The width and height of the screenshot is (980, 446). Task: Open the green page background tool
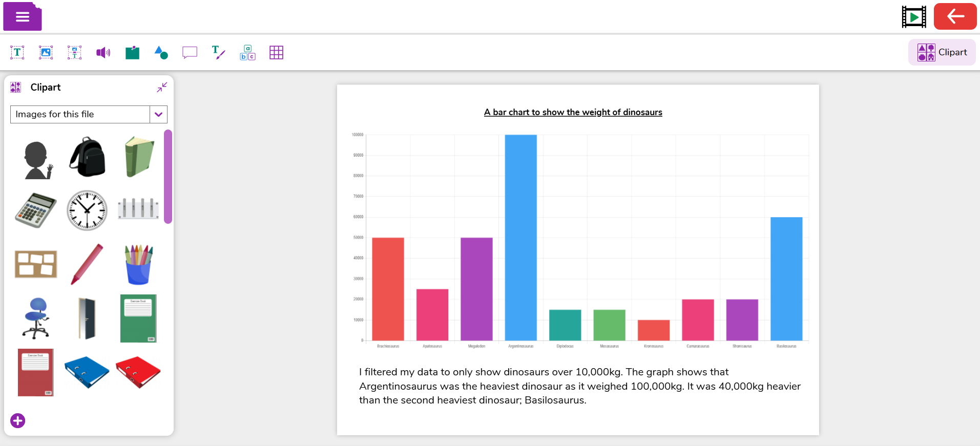132,52
